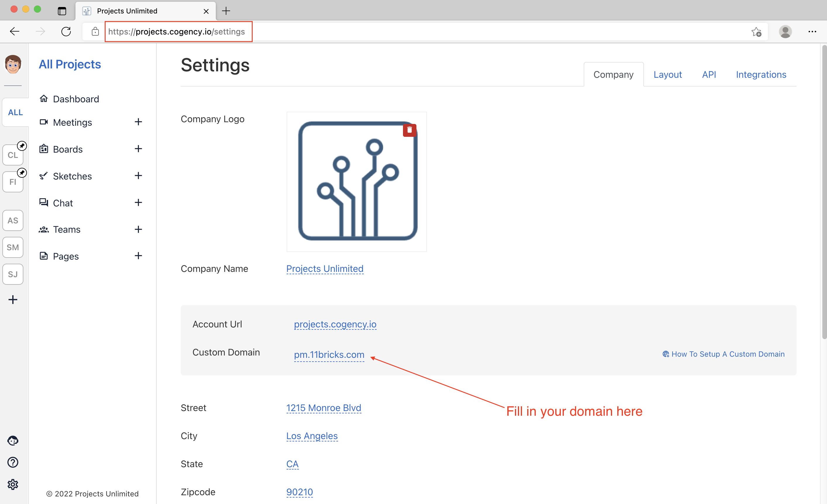Switch to the Layout tab
This screenshot has height=504, width=827.
(x=667, y=75)
